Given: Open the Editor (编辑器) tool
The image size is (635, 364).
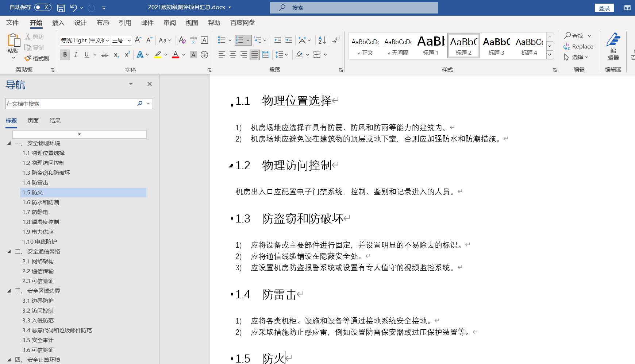Looking at the screenshot, I should tap(613, 46).
